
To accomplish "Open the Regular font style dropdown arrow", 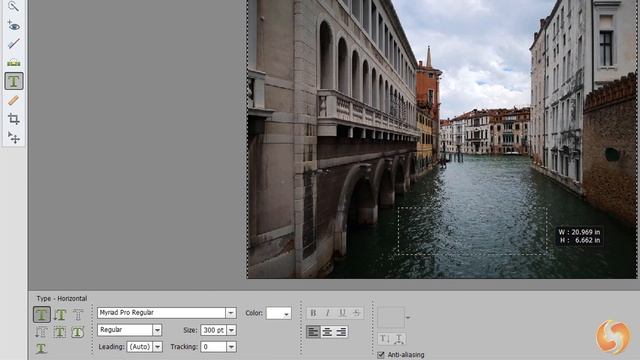I will pos(157,330).
